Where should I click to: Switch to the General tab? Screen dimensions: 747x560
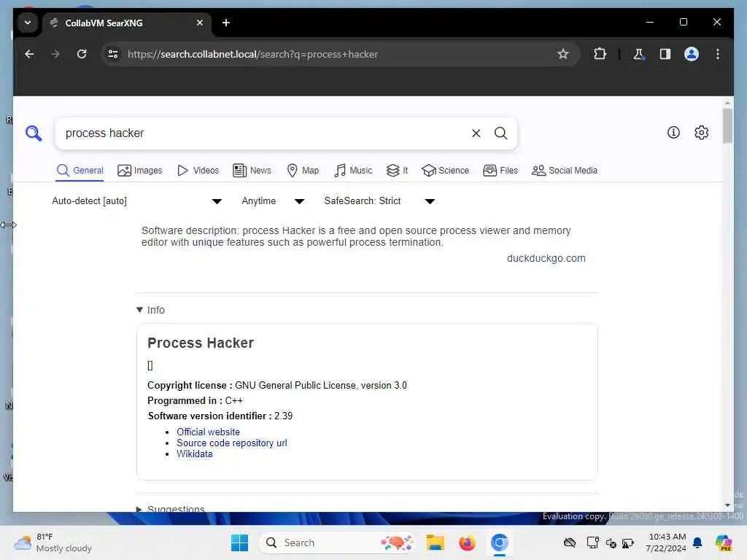80,171
